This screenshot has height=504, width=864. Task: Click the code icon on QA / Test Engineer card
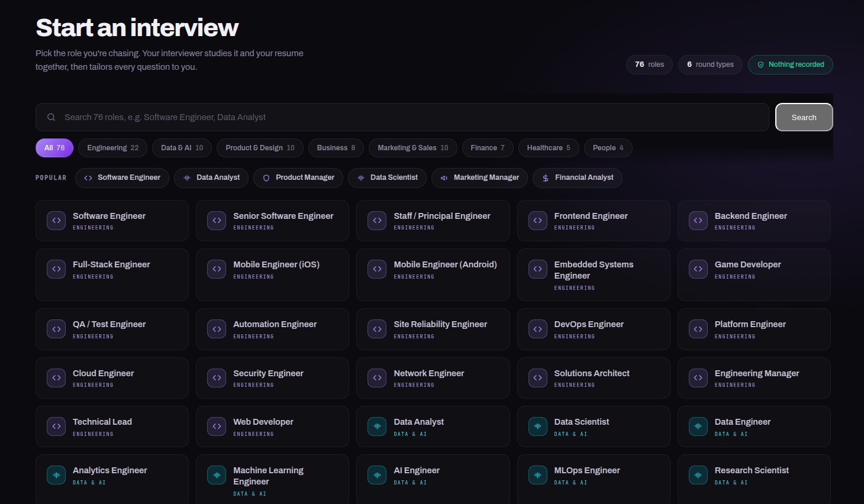tap(56, 329)
